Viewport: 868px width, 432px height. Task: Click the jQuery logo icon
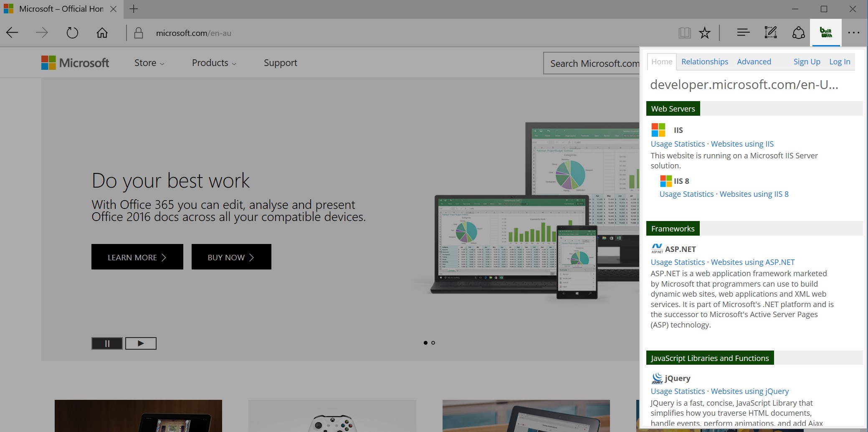657,378
